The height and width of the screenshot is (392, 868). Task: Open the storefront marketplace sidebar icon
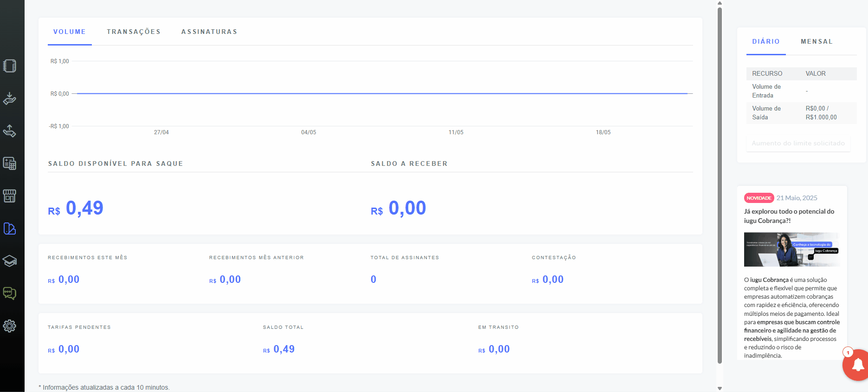[x=10, y=196]
